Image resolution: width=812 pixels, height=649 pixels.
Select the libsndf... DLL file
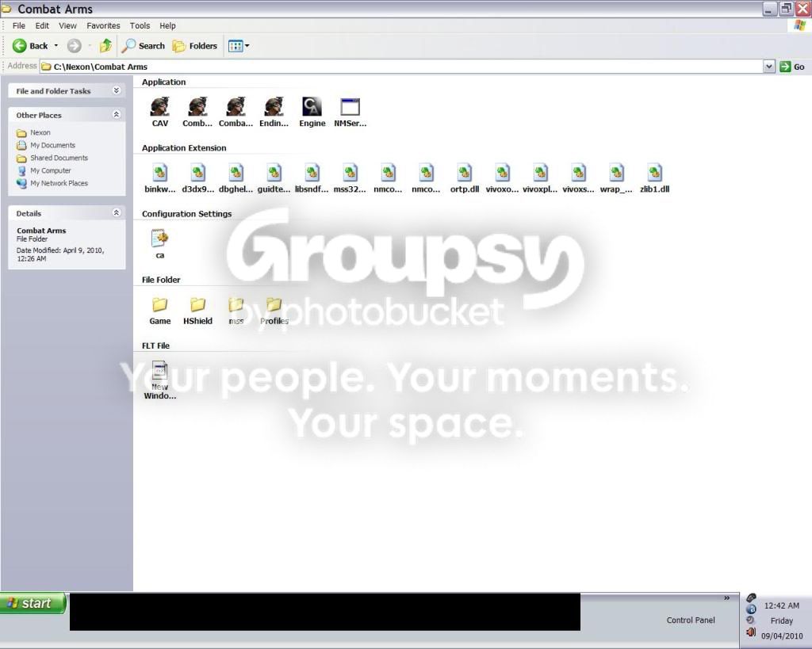312,178
